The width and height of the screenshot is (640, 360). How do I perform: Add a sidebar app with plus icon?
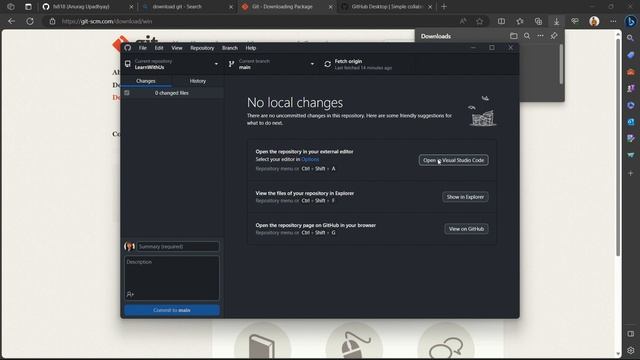click(x=631, y=173)
